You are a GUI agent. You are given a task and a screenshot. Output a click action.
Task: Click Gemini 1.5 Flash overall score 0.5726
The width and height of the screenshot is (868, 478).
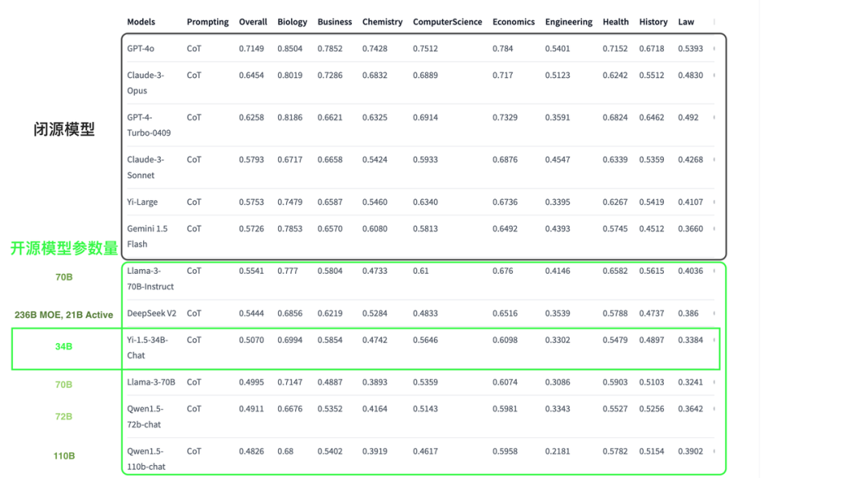tap(251, 228)
